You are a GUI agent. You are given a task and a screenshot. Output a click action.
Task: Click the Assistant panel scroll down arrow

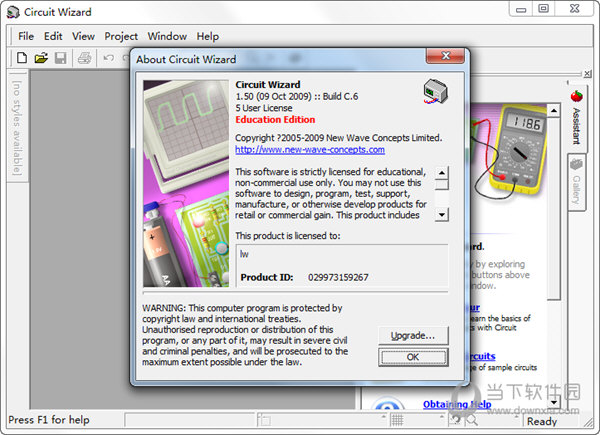tap(554, 402)
